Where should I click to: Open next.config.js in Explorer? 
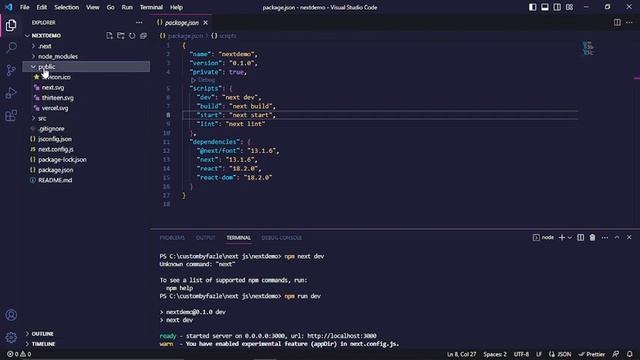[x=86, y=149]
